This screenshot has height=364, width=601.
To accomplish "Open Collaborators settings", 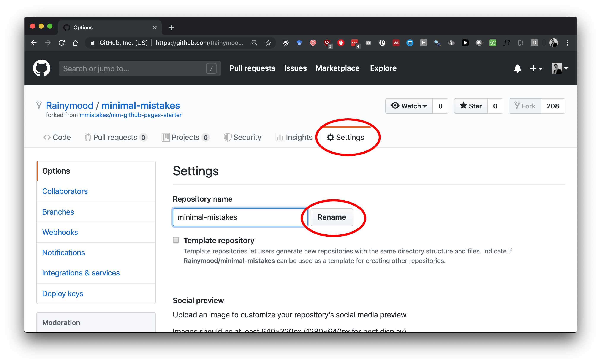I will [96, 191].
